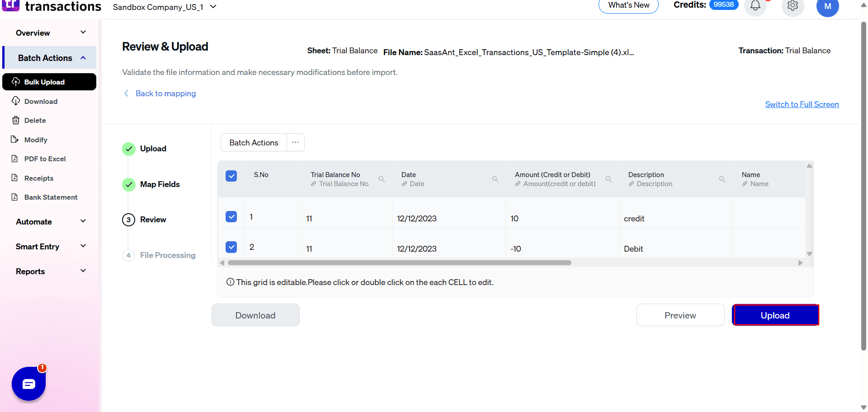Click the page vertical scrollbar thumb
Image resolution: width=868 pixels, height=412 pixels.
864,186
